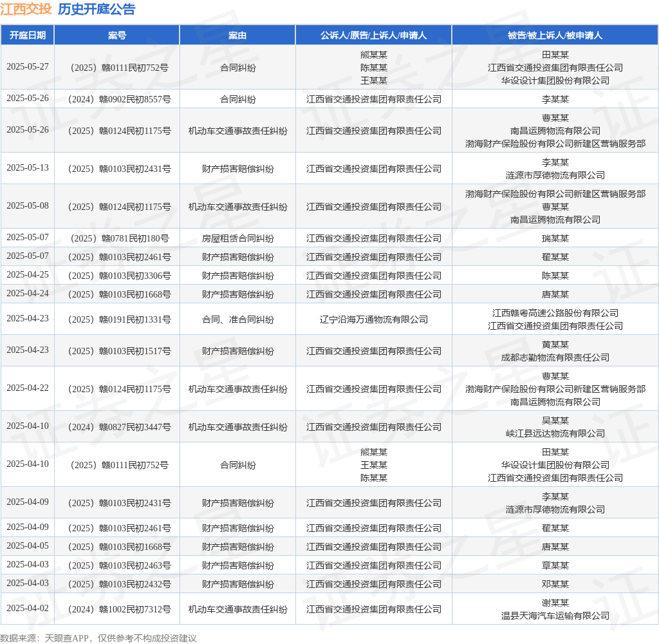The height and width of the screenshot is (644, 659).
Task: Click the 公诉人/原告/上诉人/申请人 column header
Action: click(374, 35)
